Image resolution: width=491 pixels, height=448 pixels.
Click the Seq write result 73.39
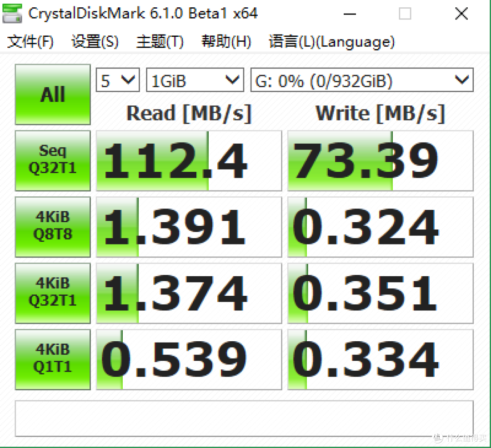(x=381, y=160)
